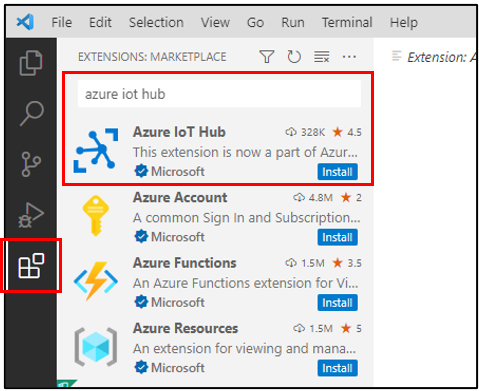Select the Extensions view icon

coord(31,266)
